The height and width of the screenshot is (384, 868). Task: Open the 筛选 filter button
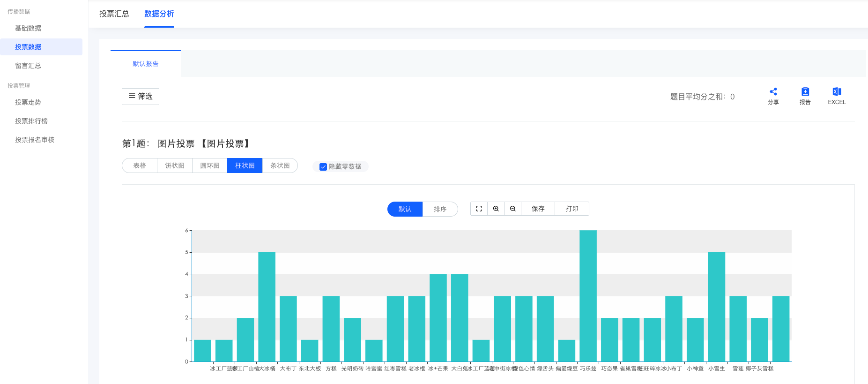coord(141,97)
